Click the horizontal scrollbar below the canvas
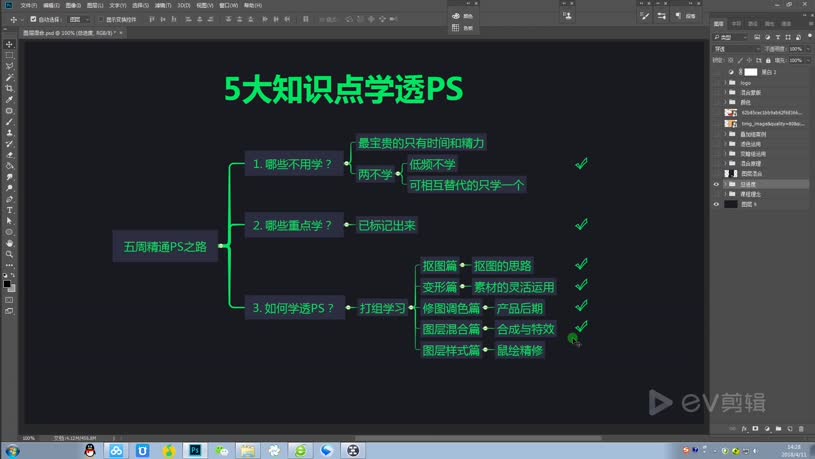Screen dimensions: 815x459 pyautogui.click(x=478, y=438)
